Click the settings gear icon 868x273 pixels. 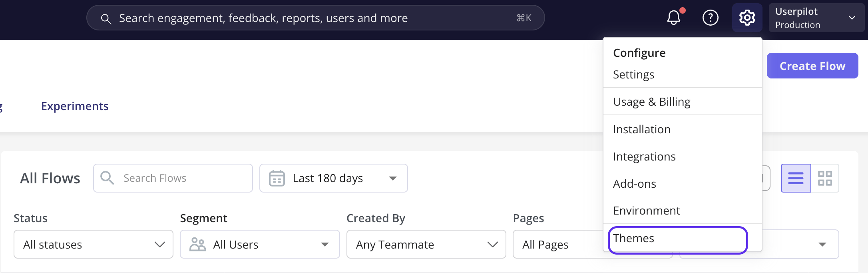click(747, 18)
